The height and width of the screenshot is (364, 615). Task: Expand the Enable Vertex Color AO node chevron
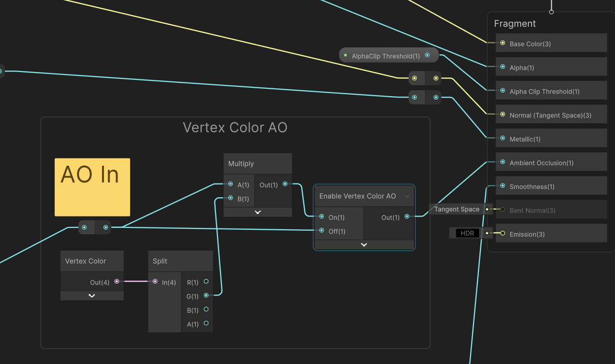coord(364,245)
